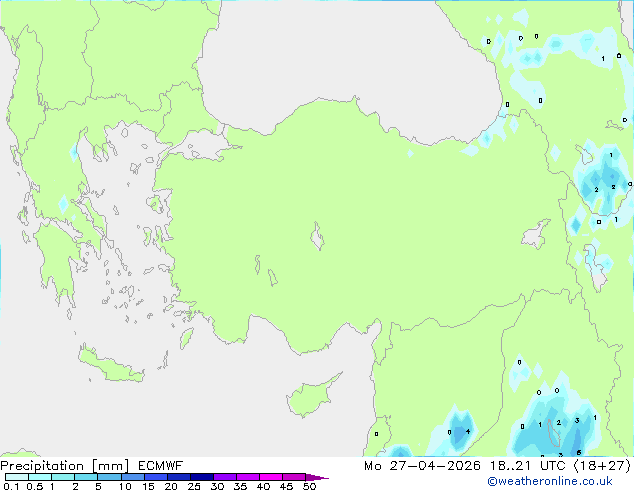Screen dimensions: 634x490
Task: Pick the 20–25 mm legend color box
Action: [x=178, y=477]
